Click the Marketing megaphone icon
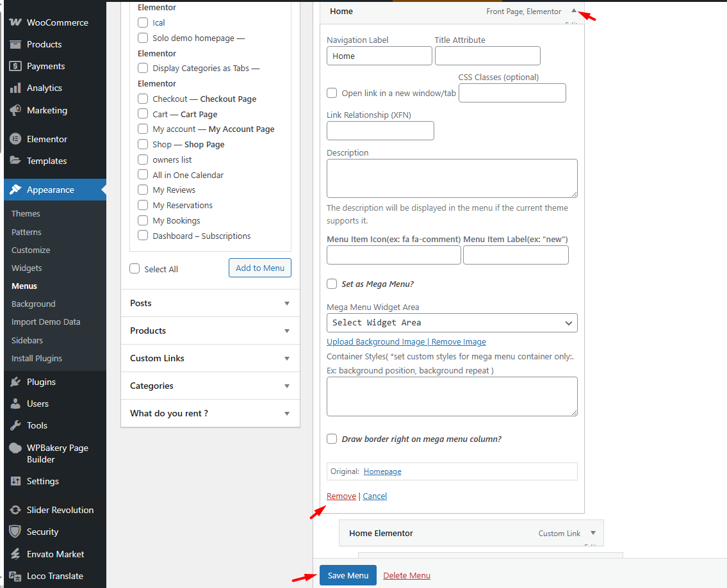Screen dimensions: 727x588 coord(15,110)
